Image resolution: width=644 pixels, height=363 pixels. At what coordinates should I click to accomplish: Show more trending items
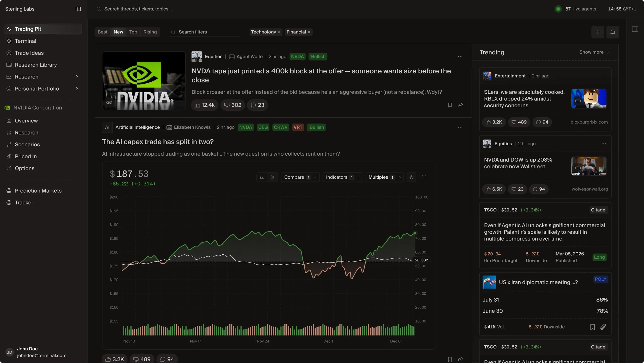pyautogui.click(x=594, y=52)
